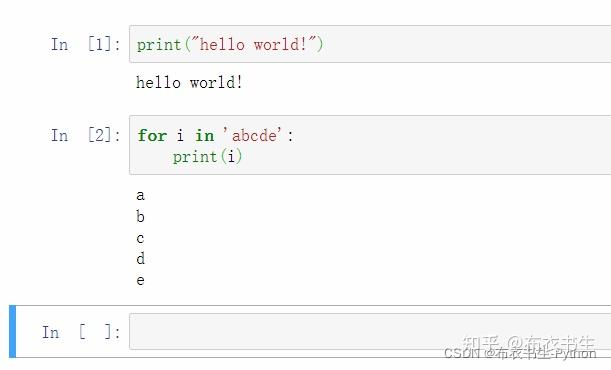Select the print("hello world!") code cell
This screenshot has width=611, height=370.
[370, 44]
